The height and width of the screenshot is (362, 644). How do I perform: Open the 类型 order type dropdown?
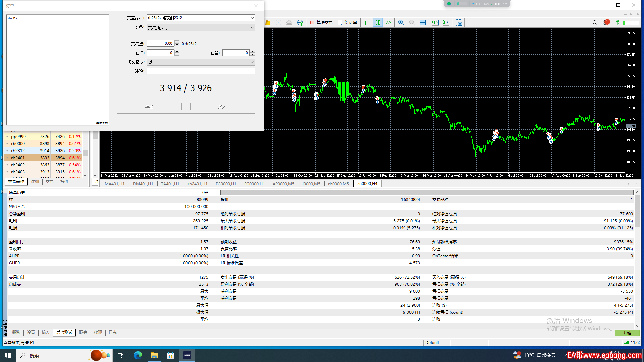point(252,28)
